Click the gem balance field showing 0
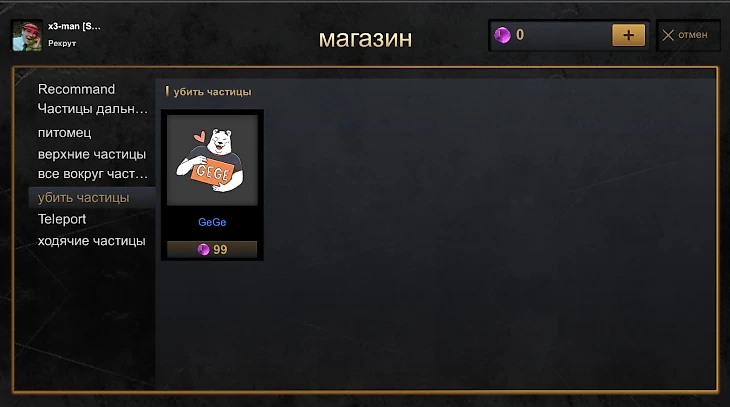The height and width of the screenshot is (407, 730). [552, 35]
